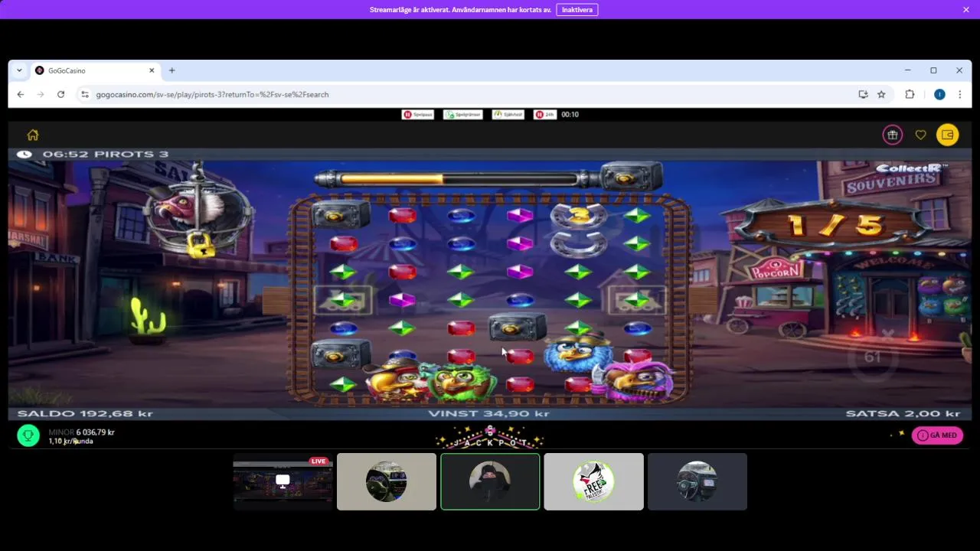Go forward in browser history
The width and height of the screenshot is (980, 551).
[41, 94]
